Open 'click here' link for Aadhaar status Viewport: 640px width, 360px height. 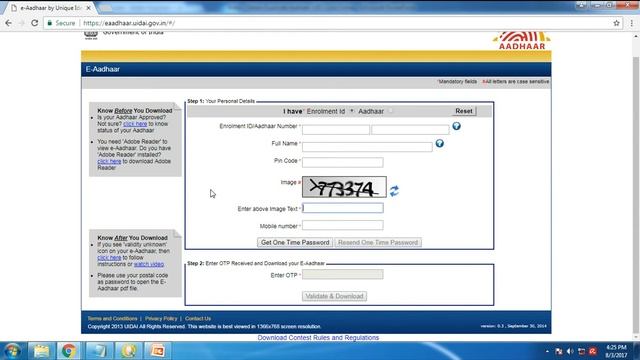coord(135,124)
